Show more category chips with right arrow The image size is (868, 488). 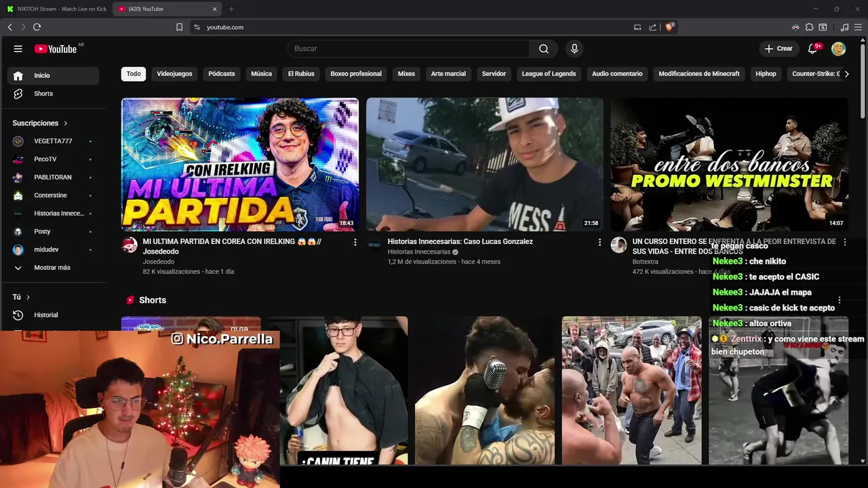click(846, 74)
